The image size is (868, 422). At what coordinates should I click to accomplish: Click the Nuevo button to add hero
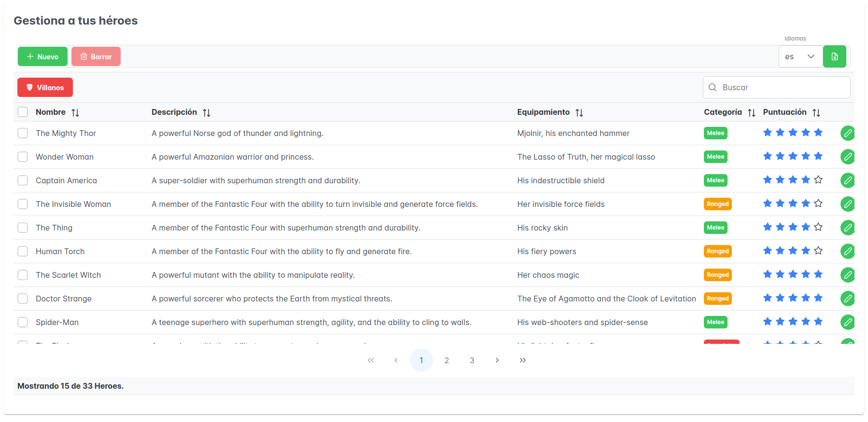(42, 56)
